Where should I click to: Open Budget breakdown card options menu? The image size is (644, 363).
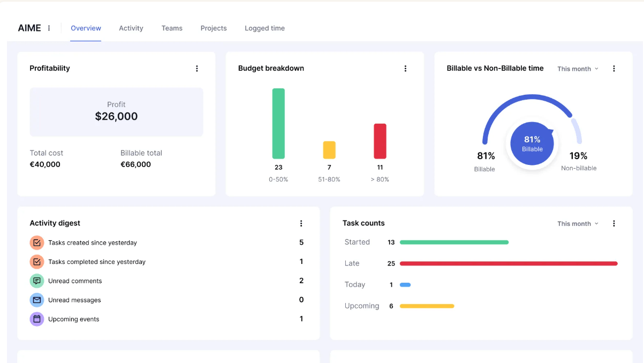point(405,69)
